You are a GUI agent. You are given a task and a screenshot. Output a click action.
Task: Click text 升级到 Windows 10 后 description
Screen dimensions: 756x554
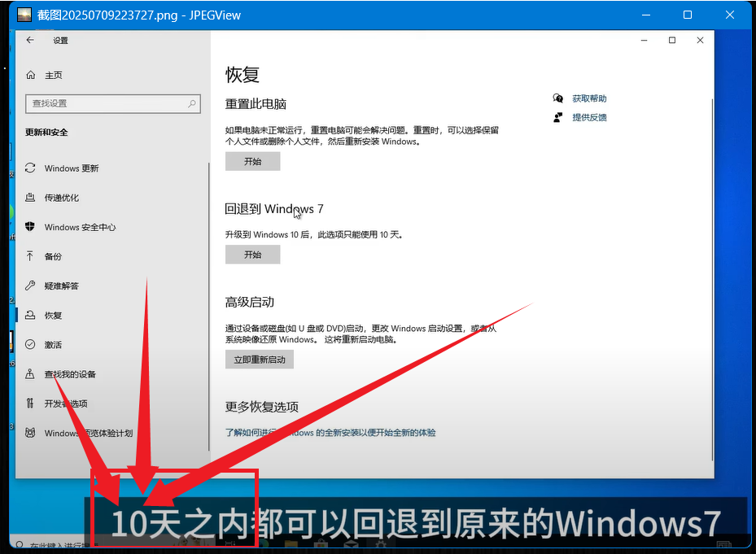[x=313, y=234]
